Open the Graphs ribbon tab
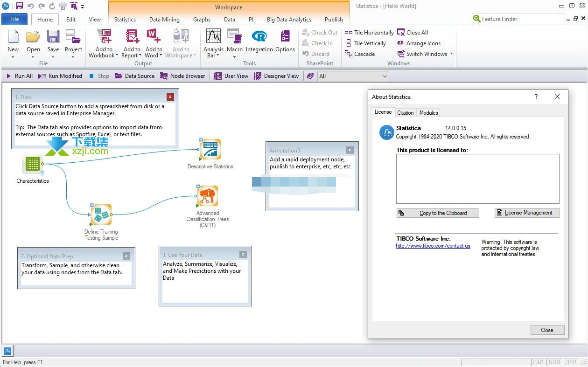Viewport: 588px width, 367px height. (x=202, y=20)
